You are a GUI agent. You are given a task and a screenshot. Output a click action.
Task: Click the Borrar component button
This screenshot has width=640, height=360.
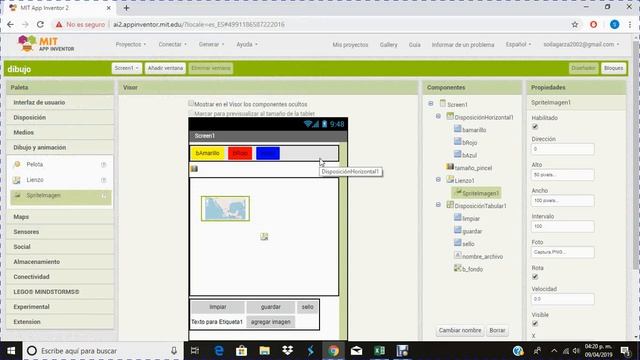tap(497, 330)
